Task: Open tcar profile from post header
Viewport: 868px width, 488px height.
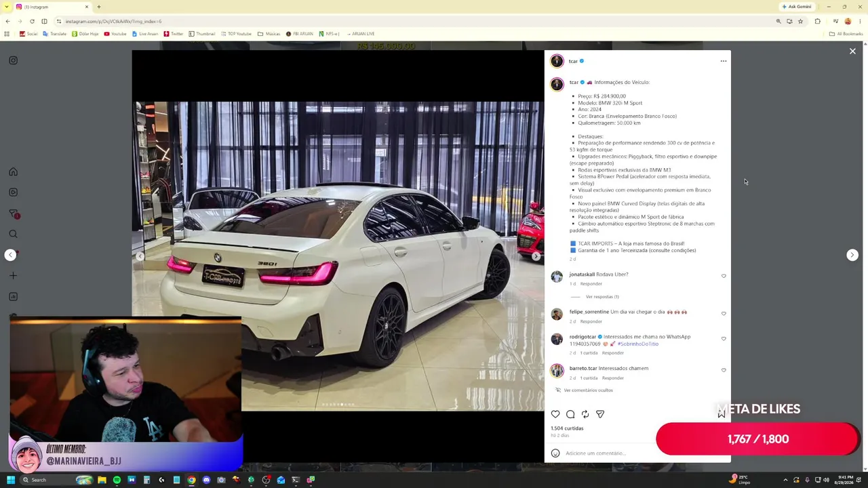Action: click(x=573, y=61)
